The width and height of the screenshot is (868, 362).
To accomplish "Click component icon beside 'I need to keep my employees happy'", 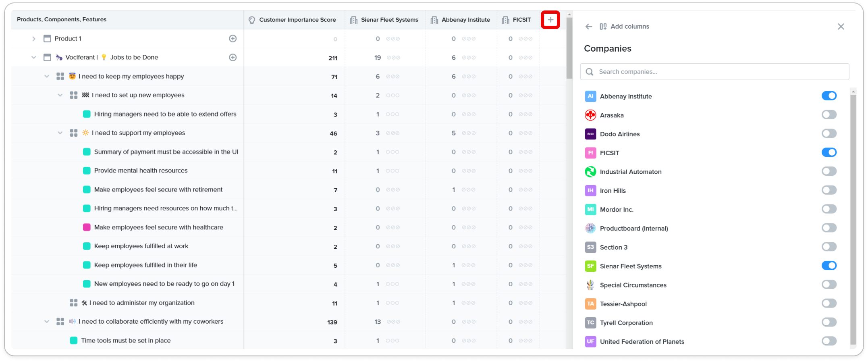I will tap(60, 76).
